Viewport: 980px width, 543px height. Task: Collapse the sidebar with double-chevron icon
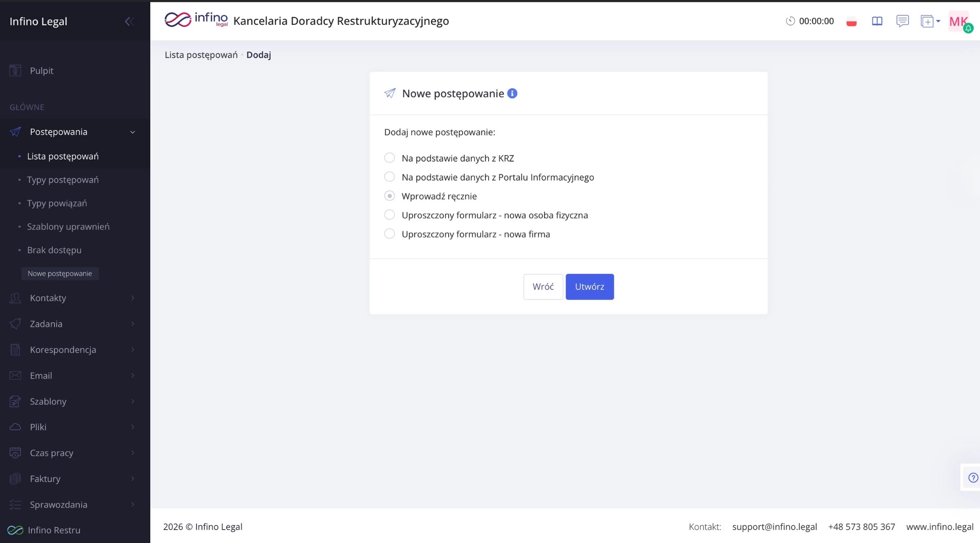click(x=129, y=21)
